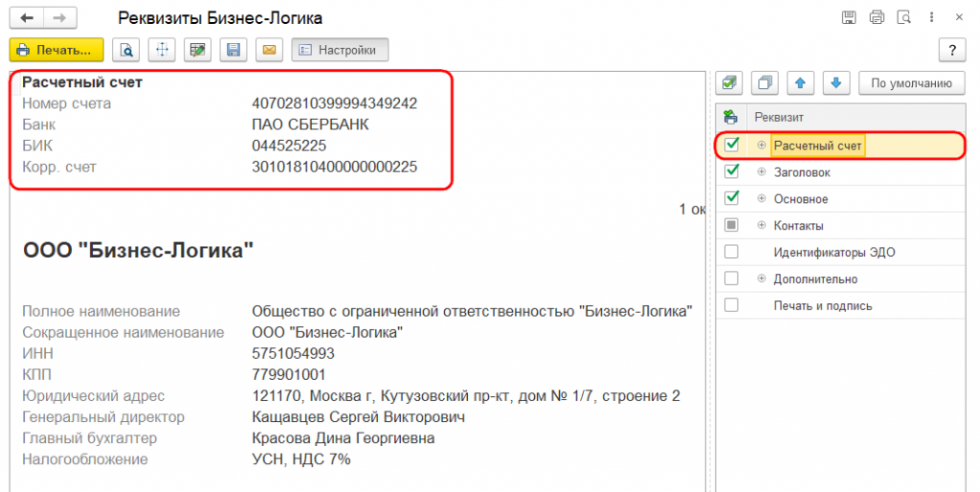The height and width of the screenshot is (492, 980).
Task: Select the Основное row label
Action: coord(801,199)
